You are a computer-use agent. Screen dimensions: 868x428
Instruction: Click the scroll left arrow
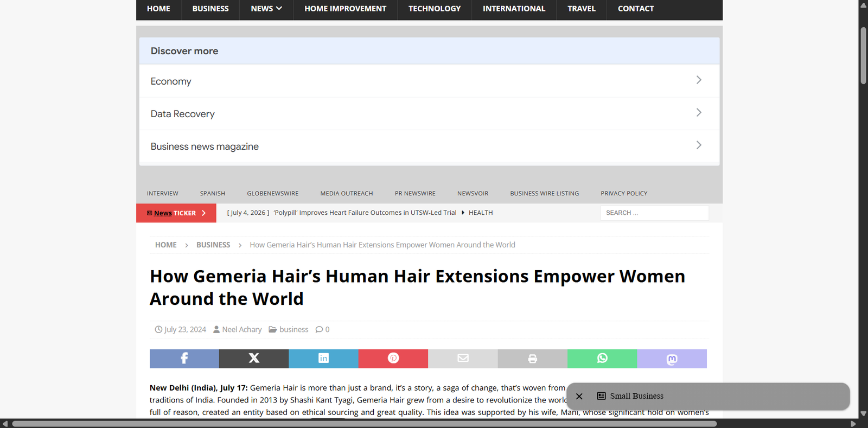coord(5,424)
